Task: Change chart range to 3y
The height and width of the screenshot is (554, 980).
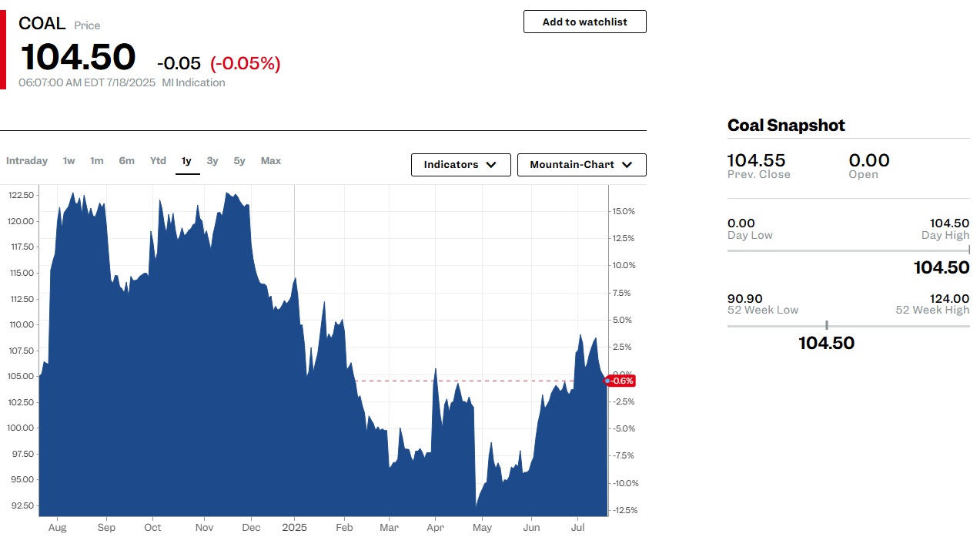Action: click(x=212, y=161)
